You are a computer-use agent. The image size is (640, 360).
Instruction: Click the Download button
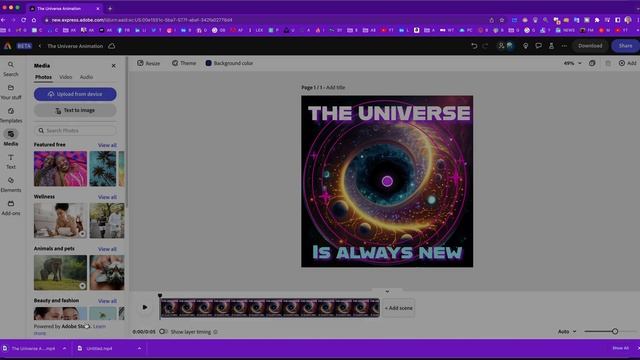point(590,46)
